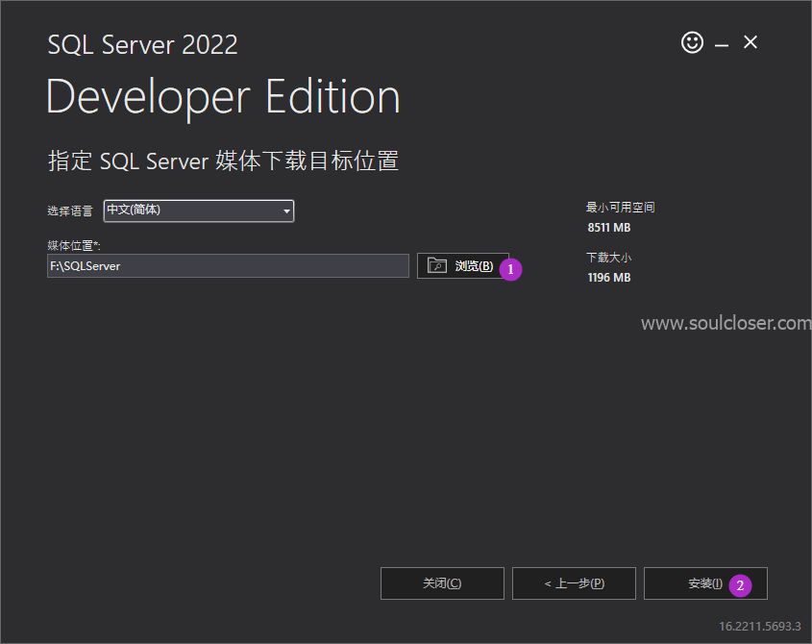Open the 选择语言 language dropdown
This screenshot has width=812, height=644.
point(199,211)
